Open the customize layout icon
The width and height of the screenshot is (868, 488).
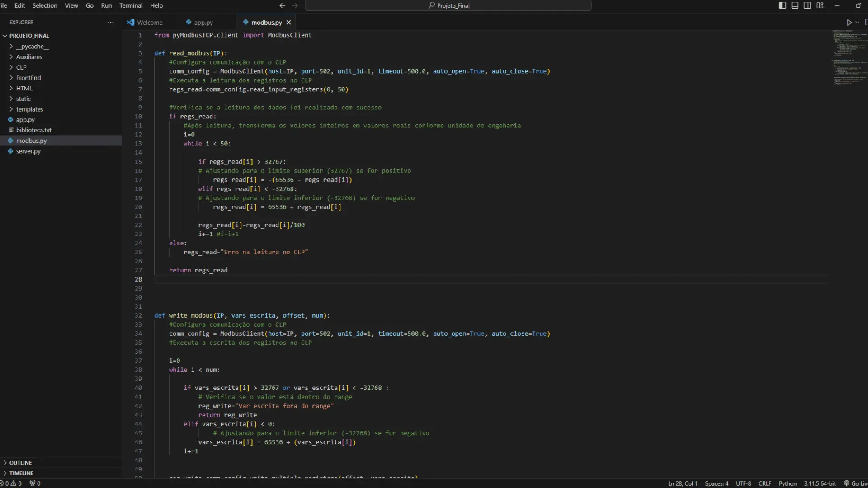(x=820, y=5)
